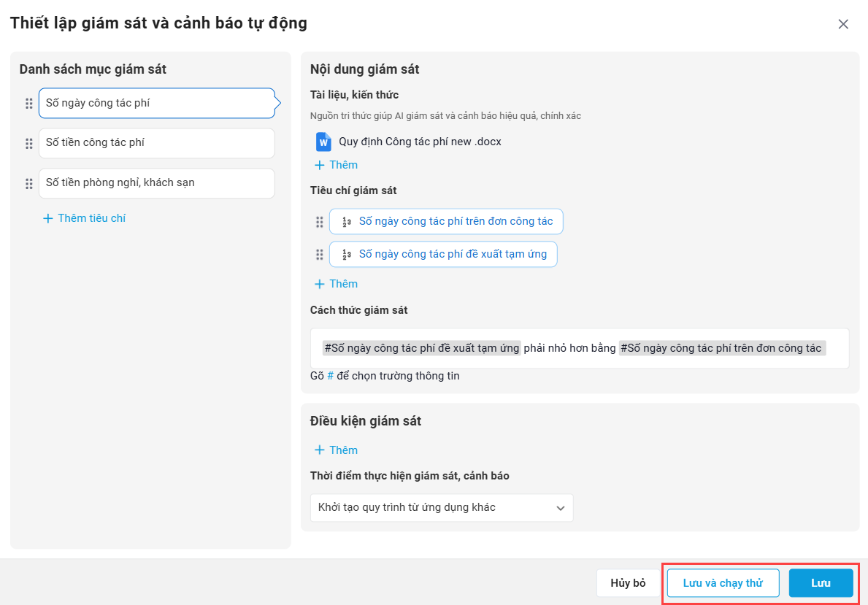Select Số tiền phòng nghỉ, khách sạn item

[156, 183]
